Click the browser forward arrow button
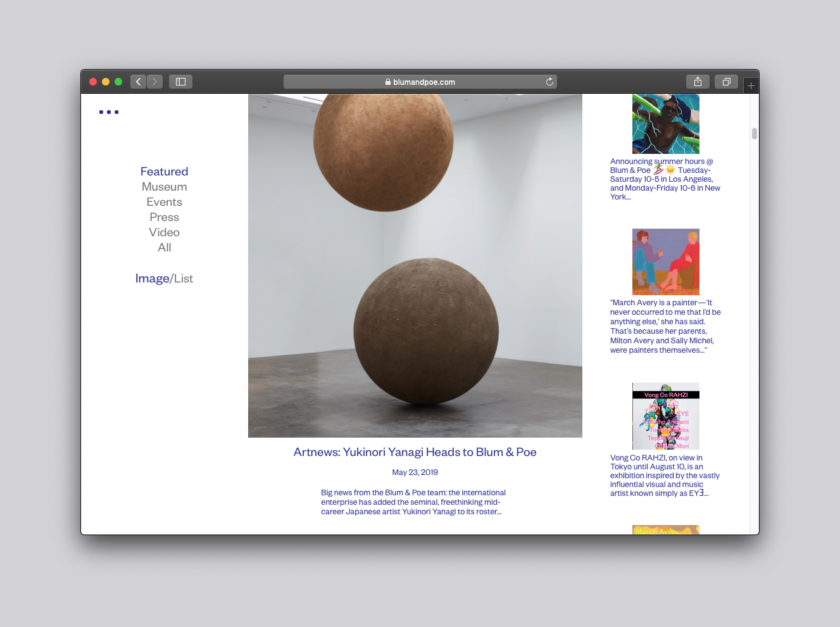 [x=155, y=82]
